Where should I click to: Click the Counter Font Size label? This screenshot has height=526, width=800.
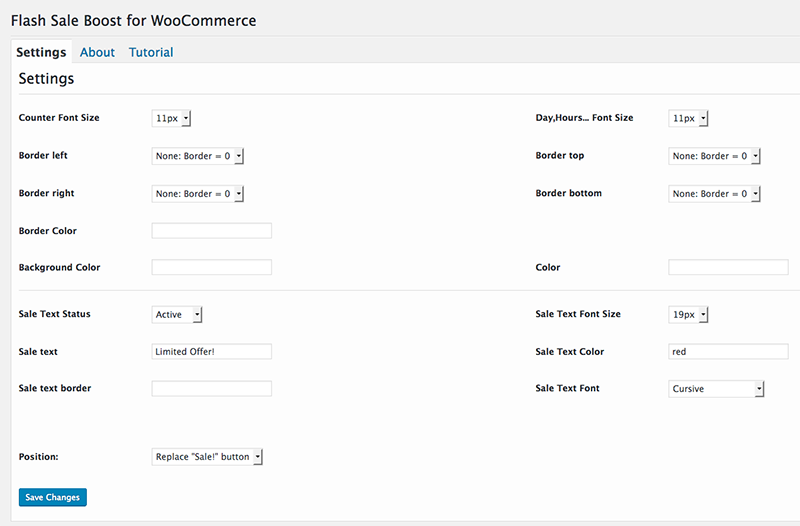(59, 117)
